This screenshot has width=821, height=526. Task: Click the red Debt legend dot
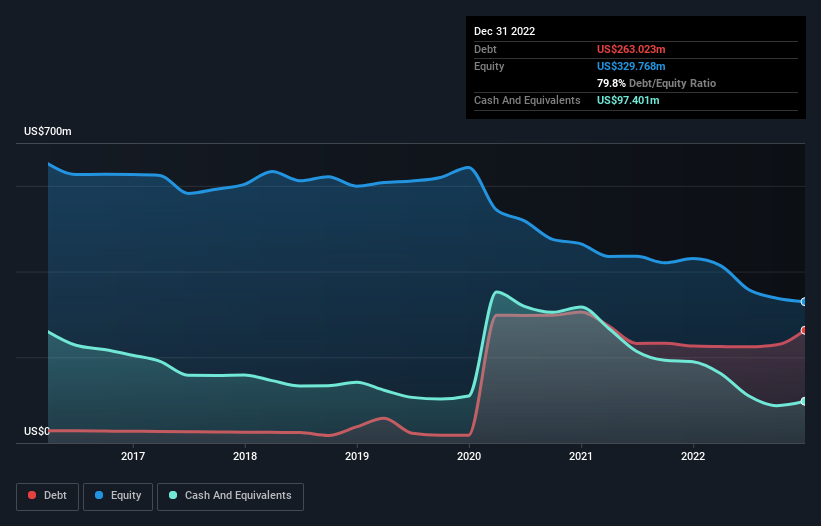[x=32, y=495]
